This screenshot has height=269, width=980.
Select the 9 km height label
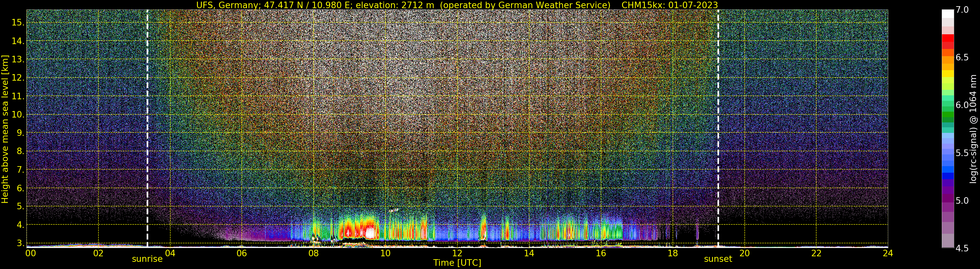[x=20, y=133]
